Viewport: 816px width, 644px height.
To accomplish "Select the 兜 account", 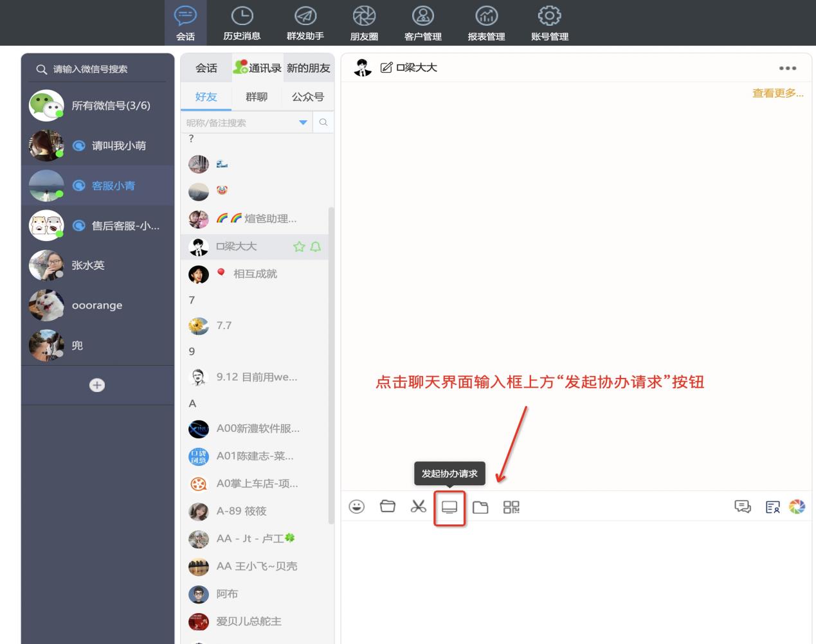I will tap(98, 345).
